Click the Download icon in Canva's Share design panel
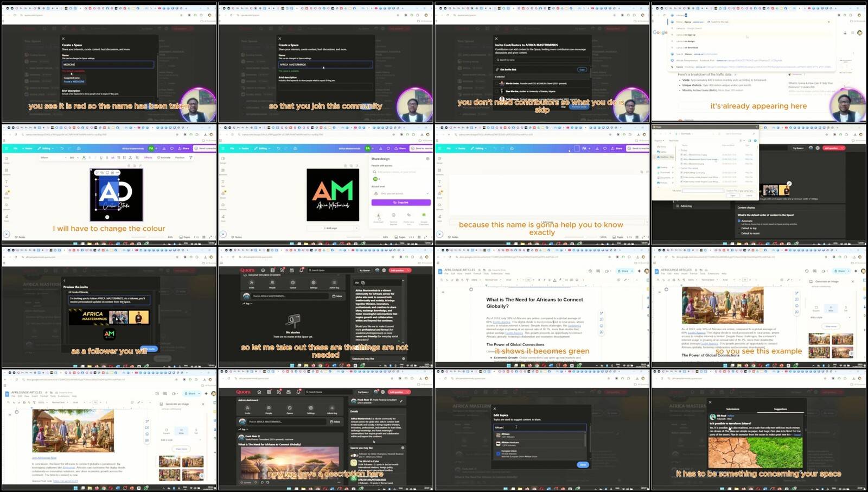Viewport: 868px width, 492px height. [x=379, y=216]
